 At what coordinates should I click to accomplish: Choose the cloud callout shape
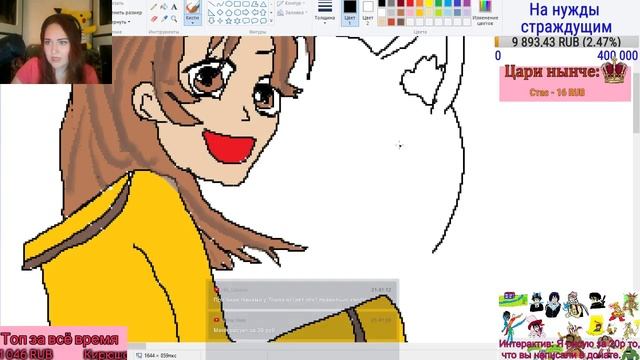(x=263, y=21)
